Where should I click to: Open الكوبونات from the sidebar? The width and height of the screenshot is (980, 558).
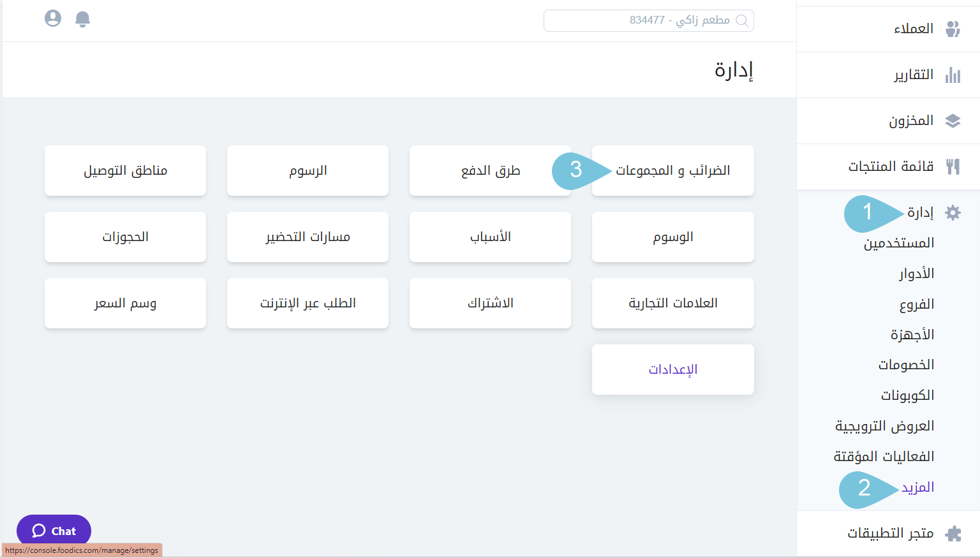click(x=909, y=395)
